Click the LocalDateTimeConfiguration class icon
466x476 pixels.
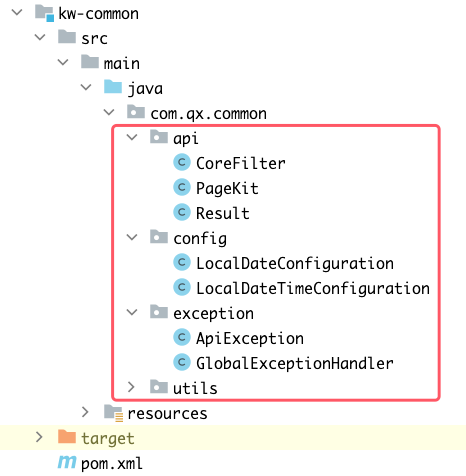click(182, 287)
